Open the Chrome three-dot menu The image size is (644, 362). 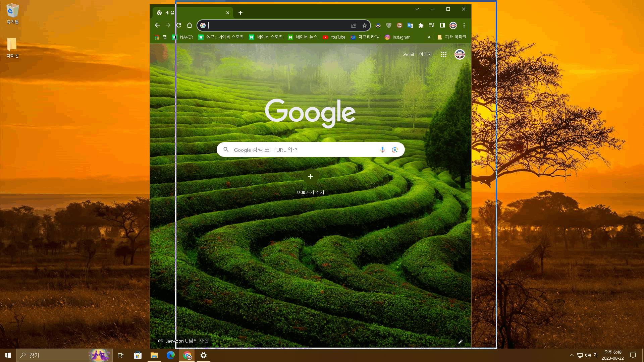click(464, 25)
